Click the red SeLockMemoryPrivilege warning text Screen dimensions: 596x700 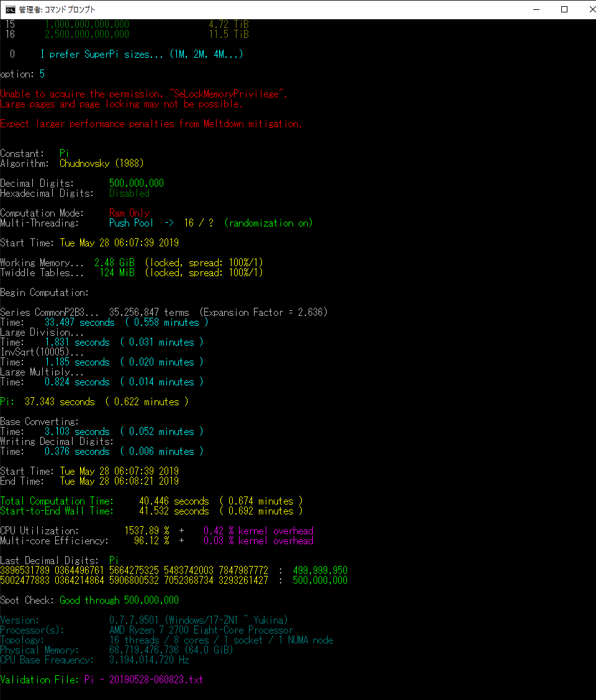pyautogui.click(x=143, y=94)
